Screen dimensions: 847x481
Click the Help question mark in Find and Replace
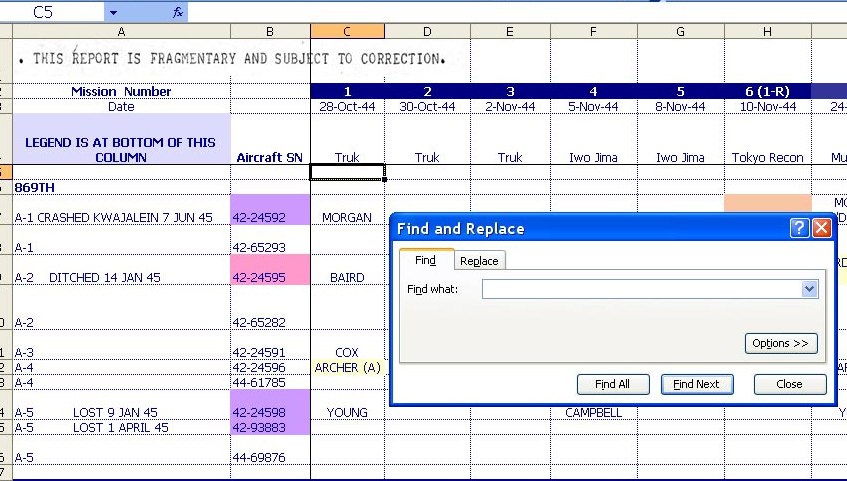[x=799, y=228]
